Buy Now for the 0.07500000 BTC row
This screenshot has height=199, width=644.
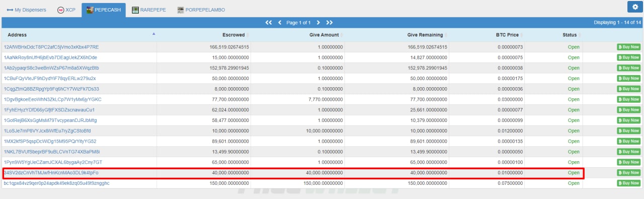(x=629, y=183)
